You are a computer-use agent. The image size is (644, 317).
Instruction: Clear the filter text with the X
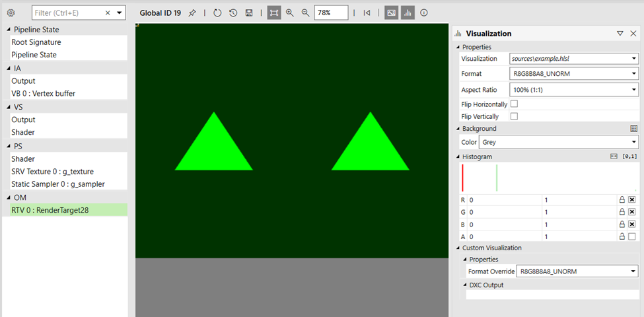[108, 13]
